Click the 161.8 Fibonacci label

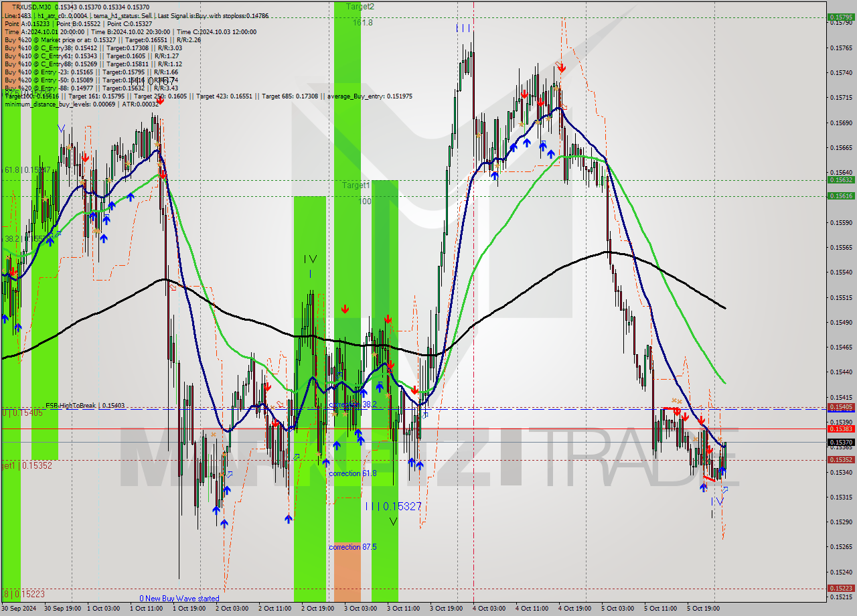pos(362,23)
